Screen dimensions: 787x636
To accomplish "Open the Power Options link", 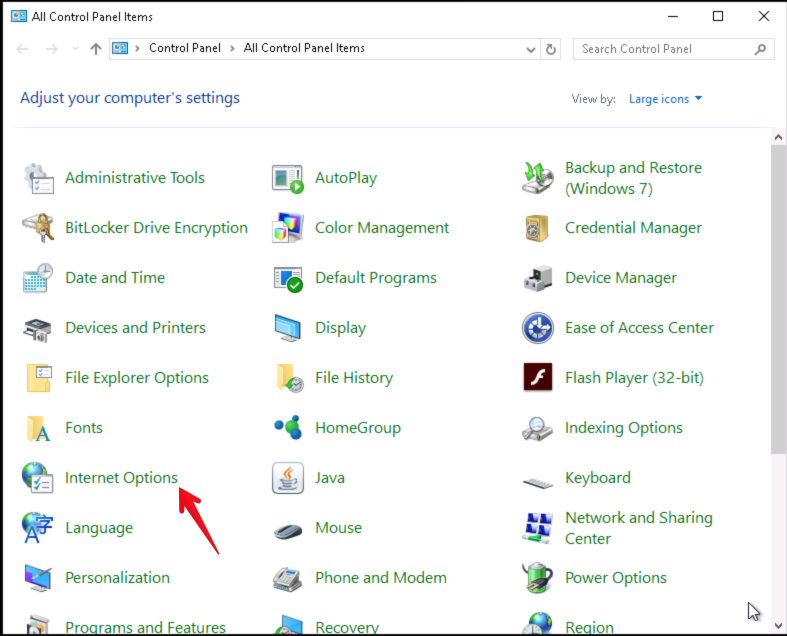I will point(615,578).
